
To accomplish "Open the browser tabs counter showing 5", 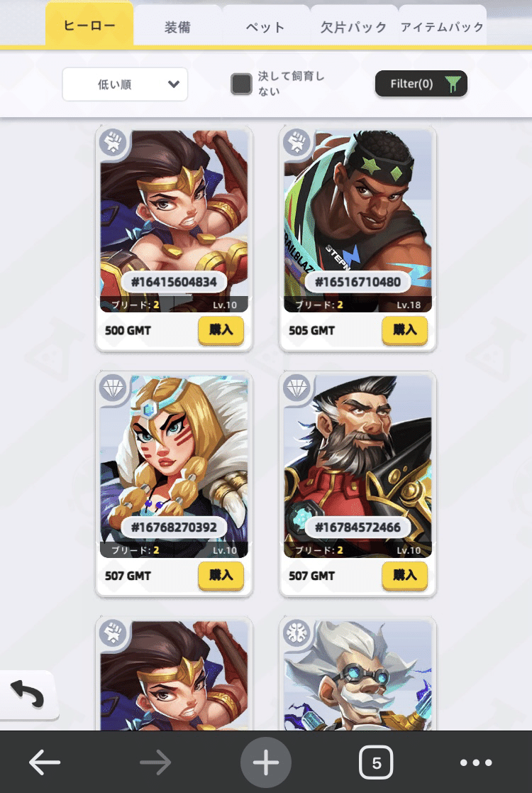I will click(x=376, y=762).
